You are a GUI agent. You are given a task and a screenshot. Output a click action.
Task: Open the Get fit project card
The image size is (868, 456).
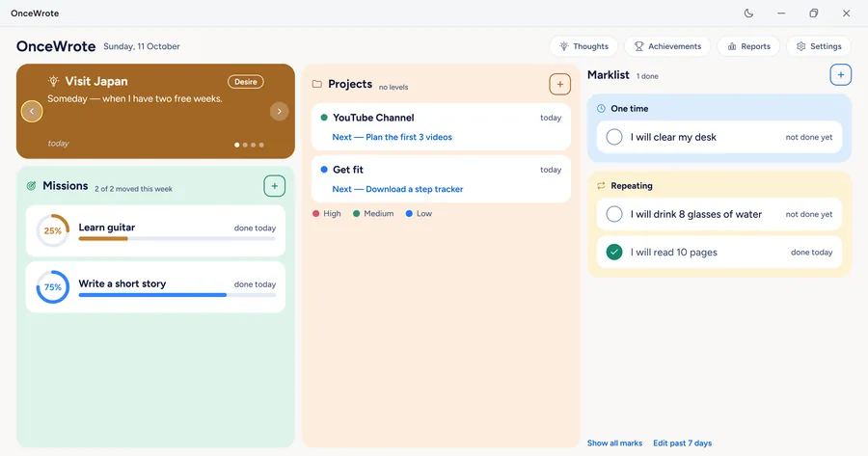(441, 178)
